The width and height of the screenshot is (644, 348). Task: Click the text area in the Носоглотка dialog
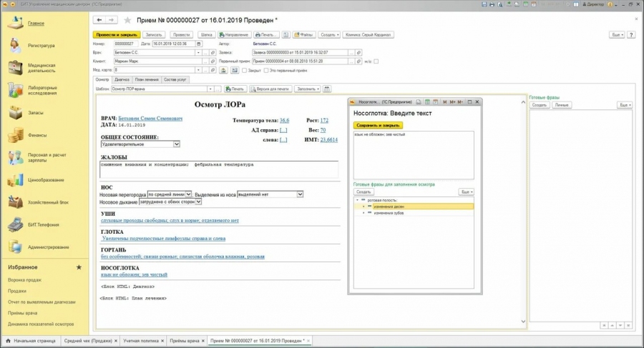point(414,155)
